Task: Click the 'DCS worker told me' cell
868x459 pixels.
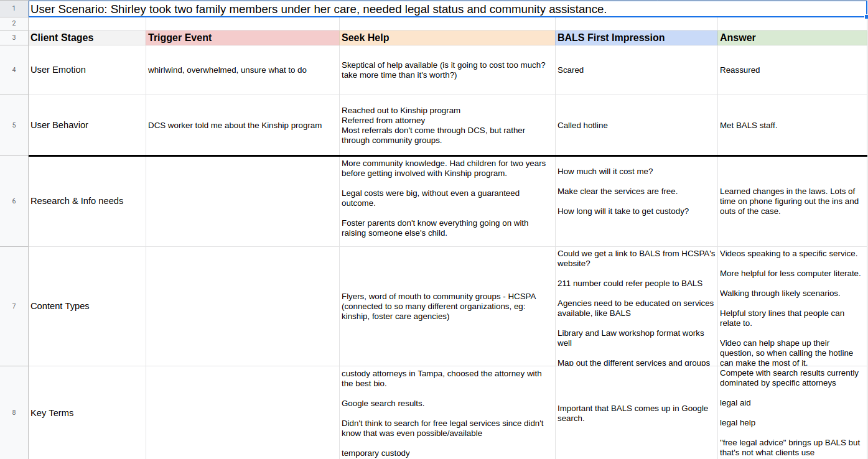Action: tap(243, 125)
